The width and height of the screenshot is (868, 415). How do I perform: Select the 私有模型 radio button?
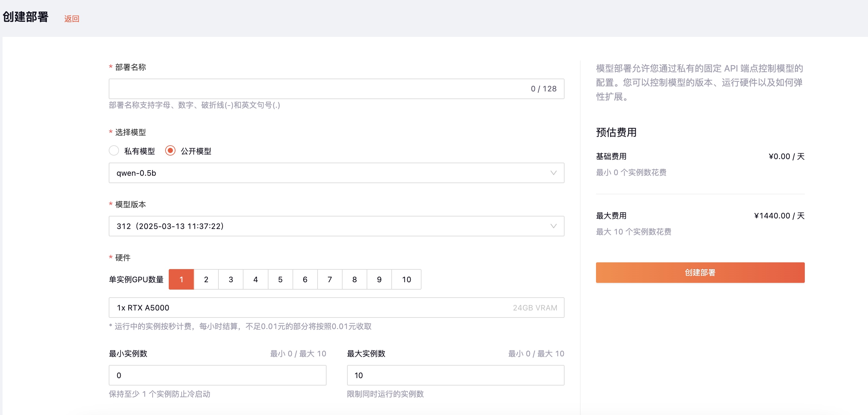pos(114,150)
